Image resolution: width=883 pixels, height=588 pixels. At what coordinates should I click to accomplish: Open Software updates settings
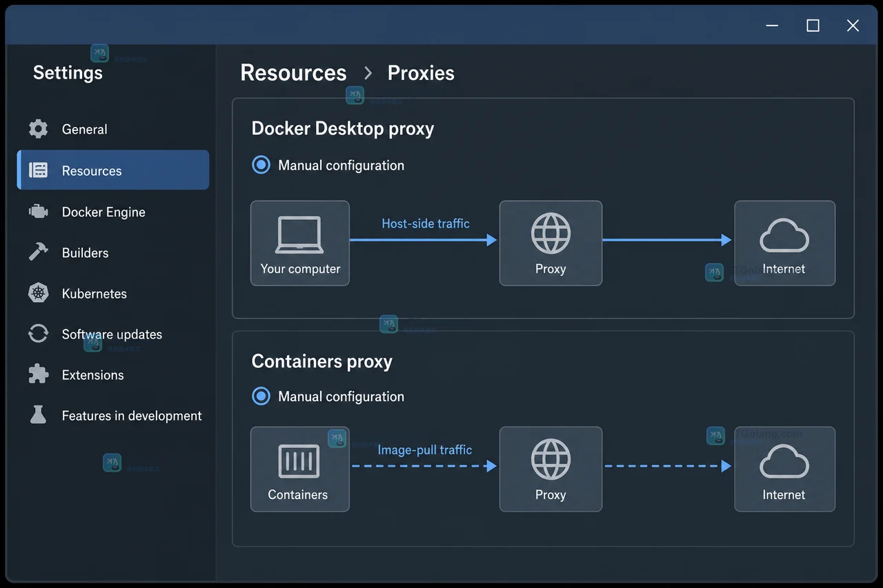[113, 334]
